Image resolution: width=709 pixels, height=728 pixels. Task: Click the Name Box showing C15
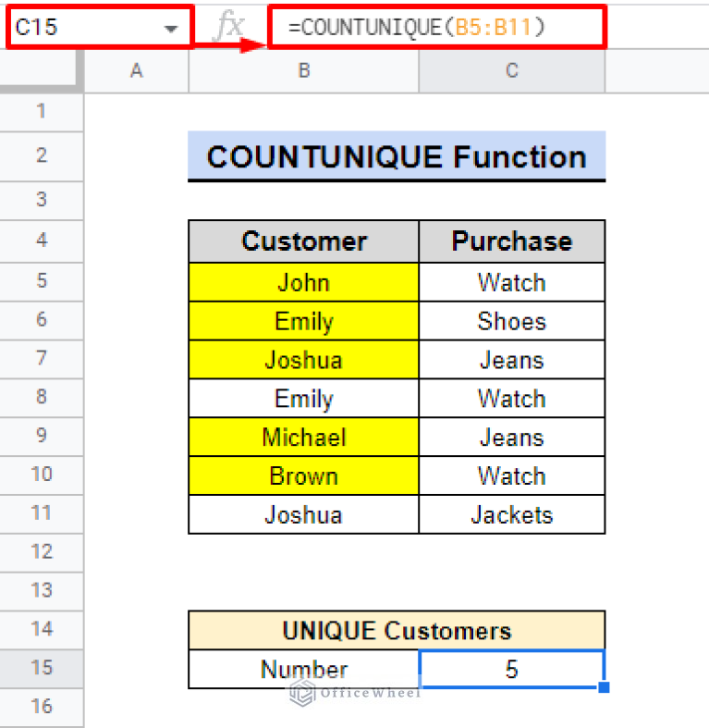click(83, 28)
